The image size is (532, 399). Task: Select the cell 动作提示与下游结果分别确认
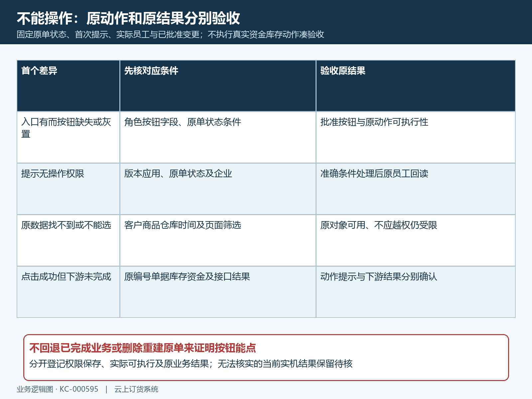(x=416, y=292)
